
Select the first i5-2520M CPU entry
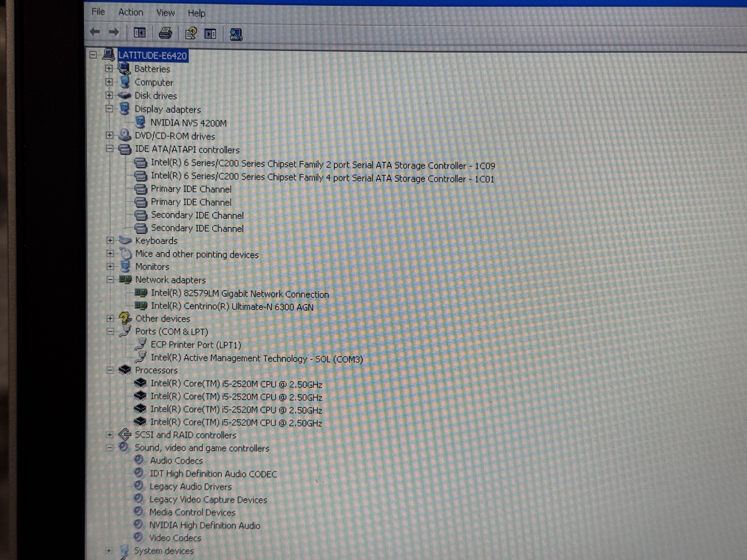(x=236, y=384)
